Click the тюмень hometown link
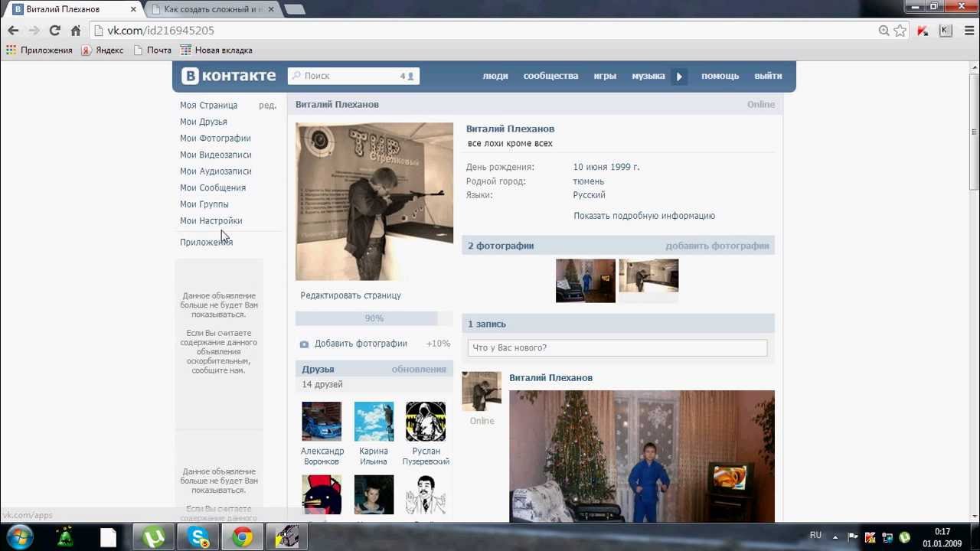This screenshot has width=980, height=551. [588, 181]
